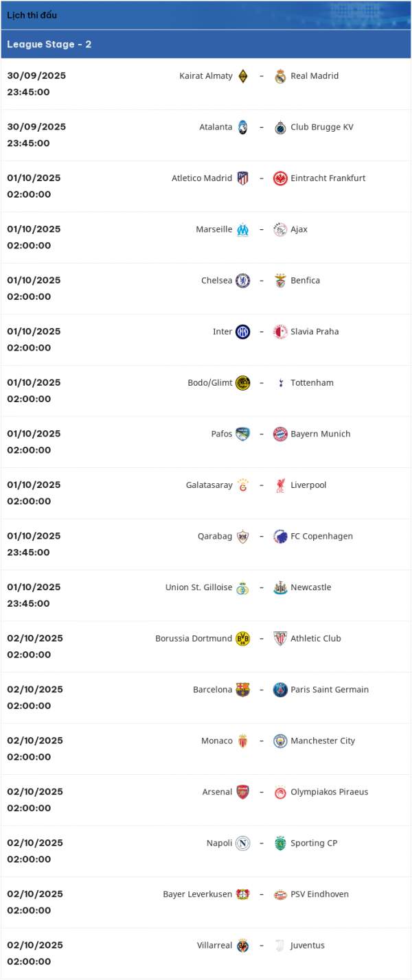Click the Liverpool crest icon
Viewport: 412px width, 980px height.
coord(280,485)
